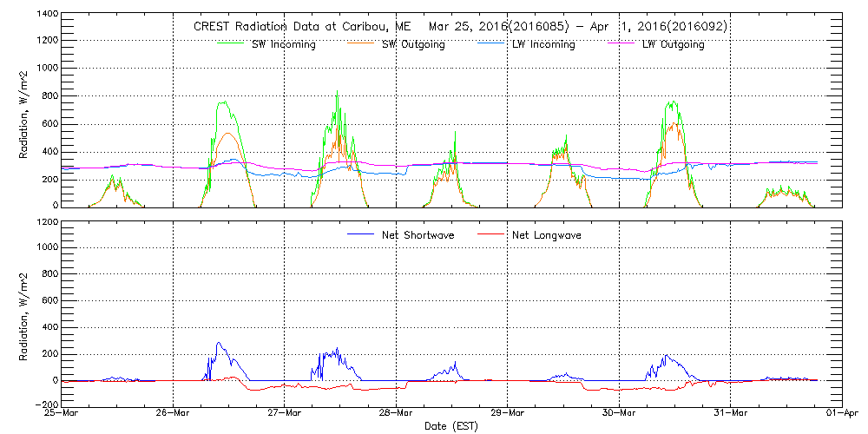Select the 26-Mar date tick label
This screenshot has width=868, height=434.
(x=174, y=414)
